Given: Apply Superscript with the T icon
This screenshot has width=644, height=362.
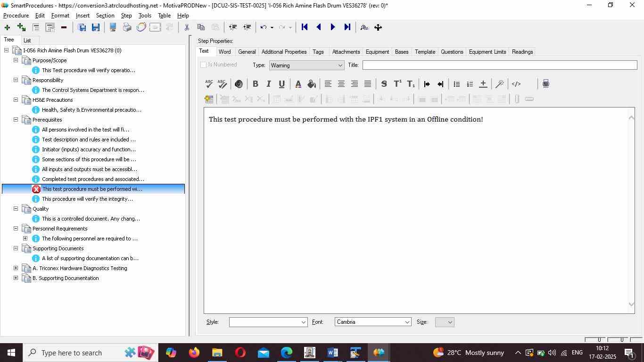Looking at the screenshot, I should (x=397, y=84).
